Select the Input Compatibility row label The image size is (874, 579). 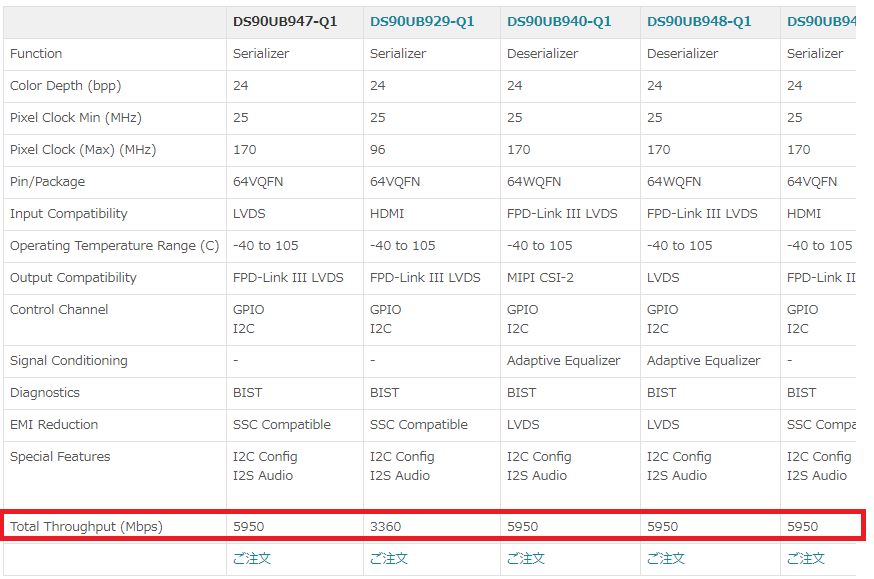pyautogui.click(x=69, y=213)
